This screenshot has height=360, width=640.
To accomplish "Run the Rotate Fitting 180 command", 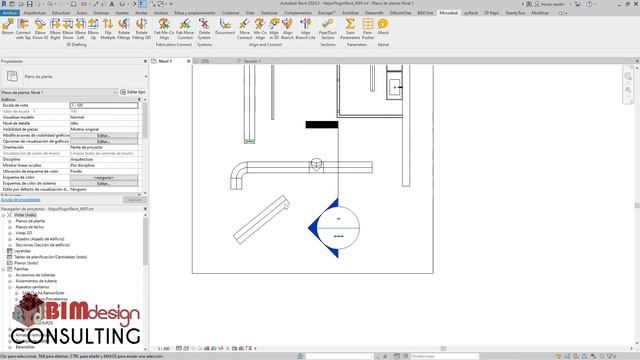I will point(141,29).
